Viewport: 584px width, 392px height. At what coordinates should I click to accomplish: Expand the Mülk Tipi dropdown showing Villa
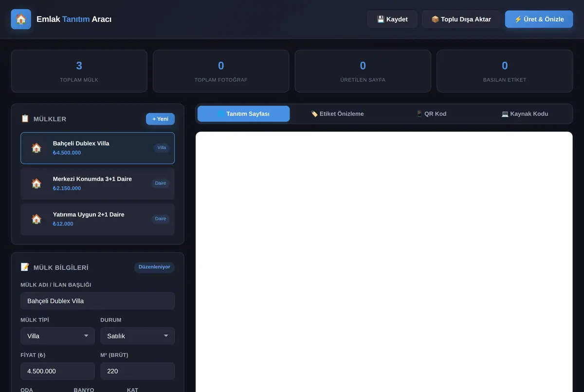(x=57, y=336)
